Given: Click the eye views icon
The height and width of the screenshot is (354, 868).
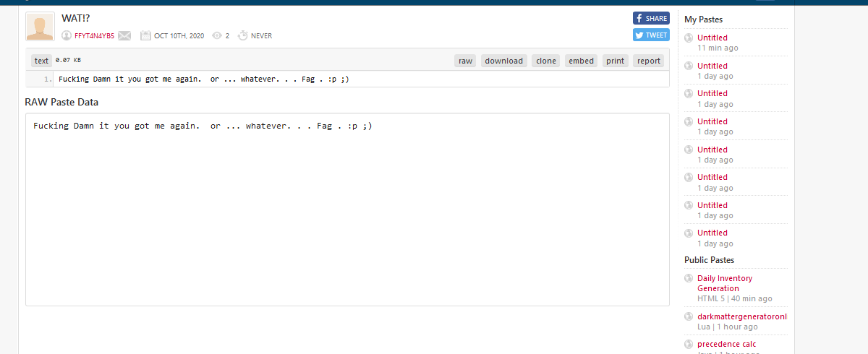Looking at the screenshot, I should (216, 35).
